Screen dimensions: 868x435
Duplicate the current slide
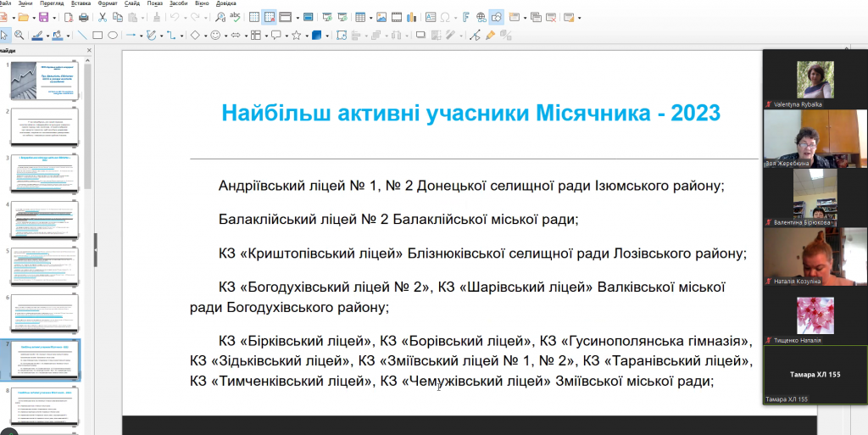(536, 18)
